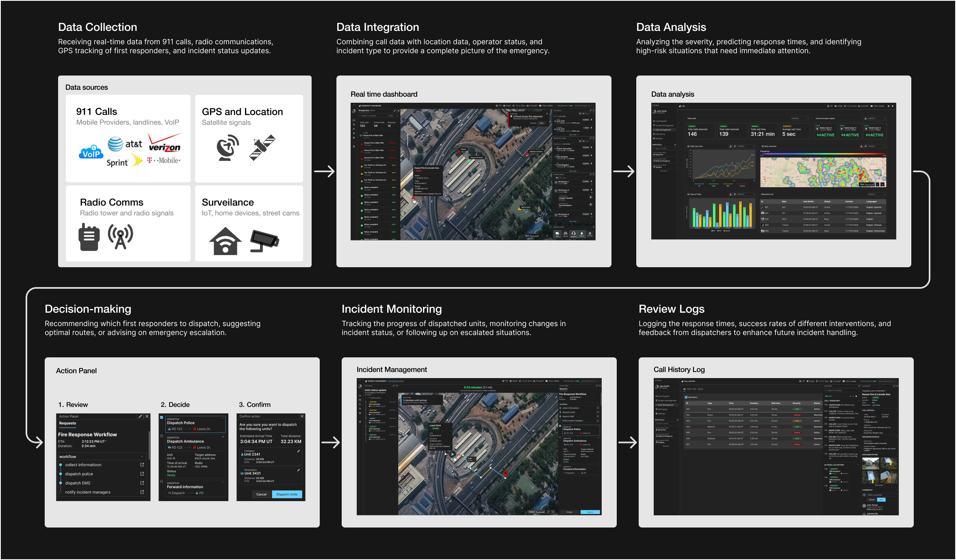
Task: Click Cancel in Confirm action dialog
Action: point(261,494)
